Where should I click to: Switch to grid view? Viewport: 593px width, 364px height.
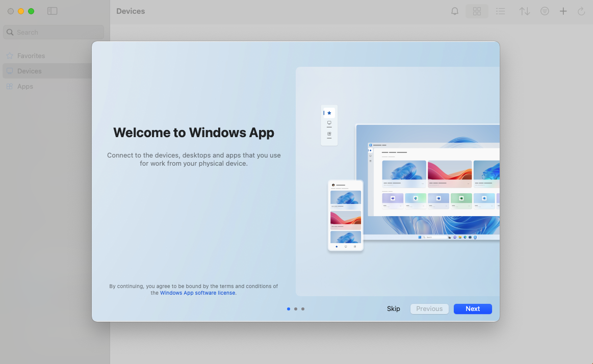tap(477, 11)
